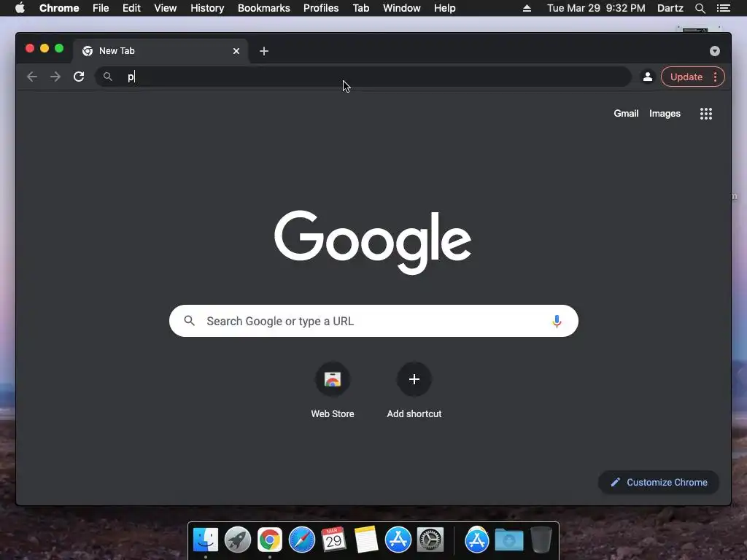Click the date and time in menu bar
747x560 pixels.
coord(596,8)
